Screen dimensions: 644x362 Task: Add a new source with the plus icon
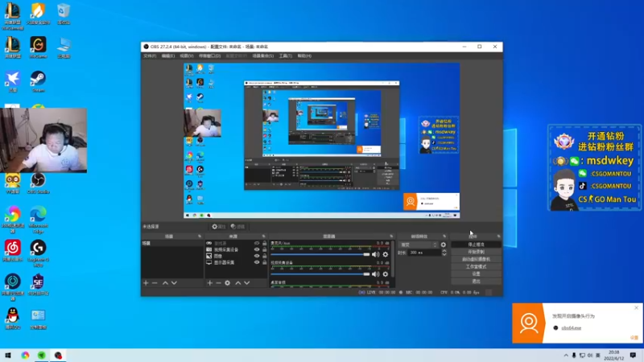(210, 283)
